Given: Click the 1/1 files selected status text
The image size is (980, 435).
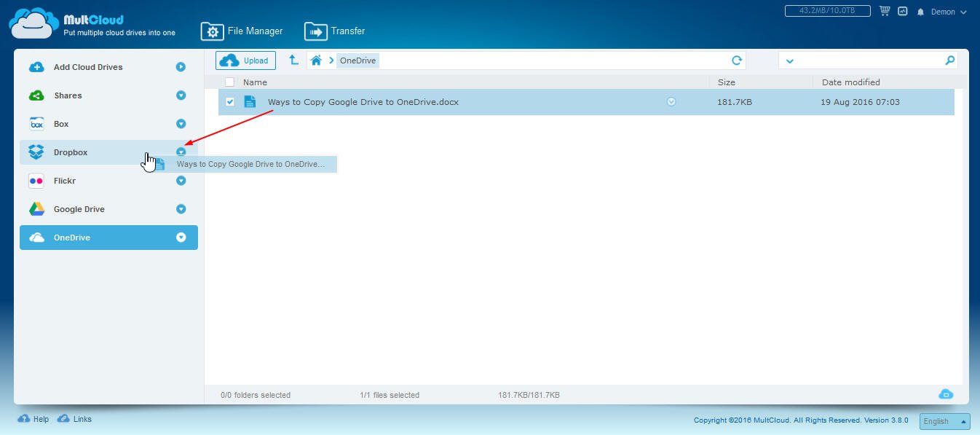Looking at the screenshot, I should tap(390, 395).
